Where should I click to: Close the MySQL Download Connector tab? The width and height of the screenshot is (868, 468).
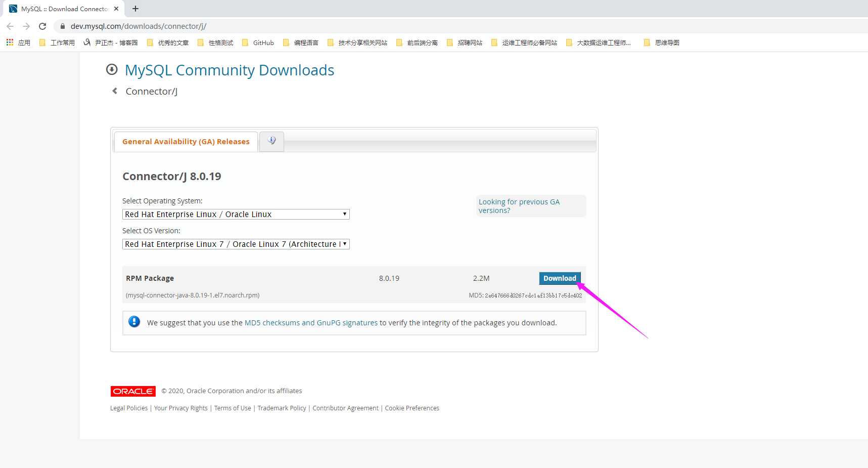tap(116, 9)
